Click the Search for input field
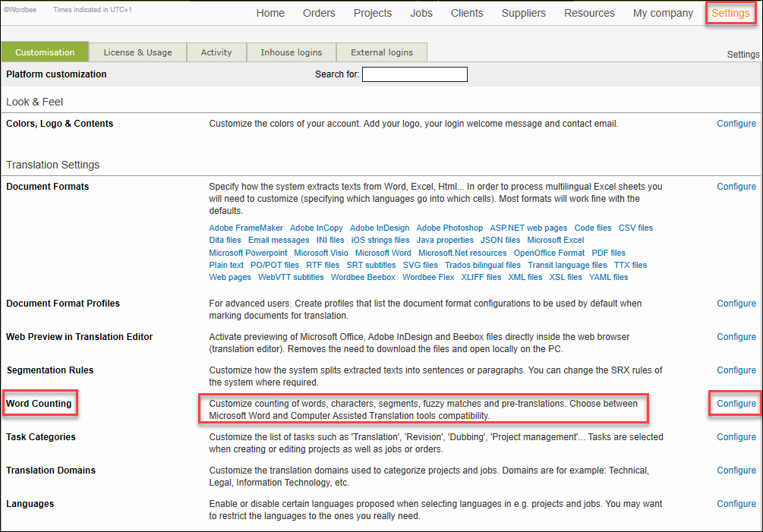763x532 pixels. 415,74
